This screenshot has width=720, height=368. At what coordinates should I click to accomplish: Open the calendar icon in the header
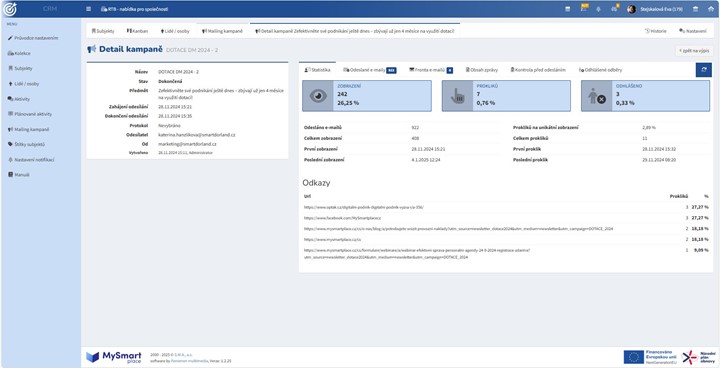coord(568,9)
